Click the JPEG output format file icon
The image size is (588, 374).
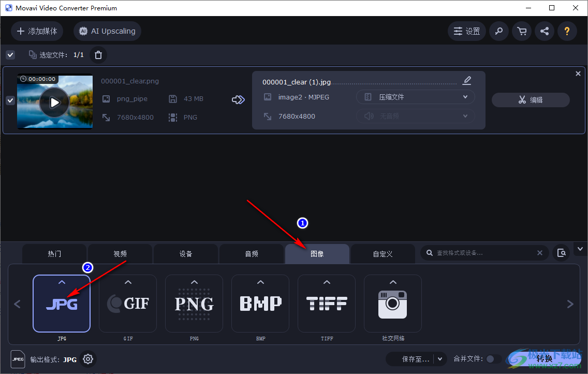tap(18, 359)
